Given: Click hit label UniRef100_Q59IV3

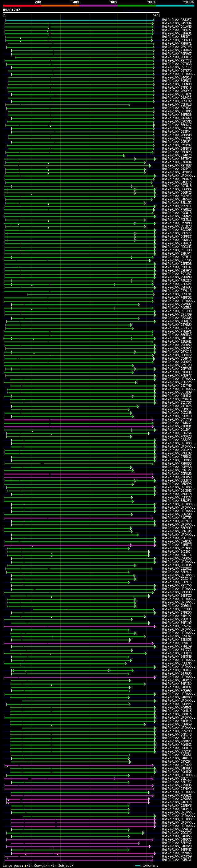Looking at the screenshot, I should click(176, 47).
